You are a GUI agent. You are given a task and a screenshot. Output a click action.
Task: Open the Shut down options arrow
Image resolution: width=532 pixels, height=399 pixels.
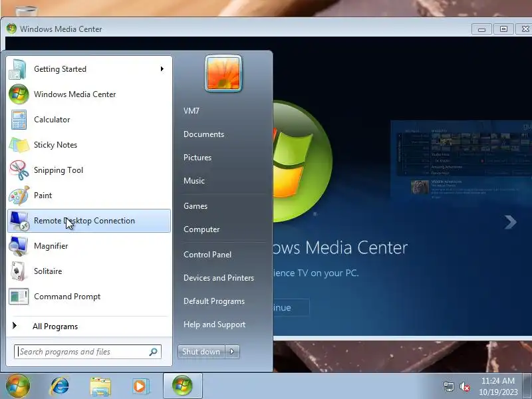click(x=232, y=352)
